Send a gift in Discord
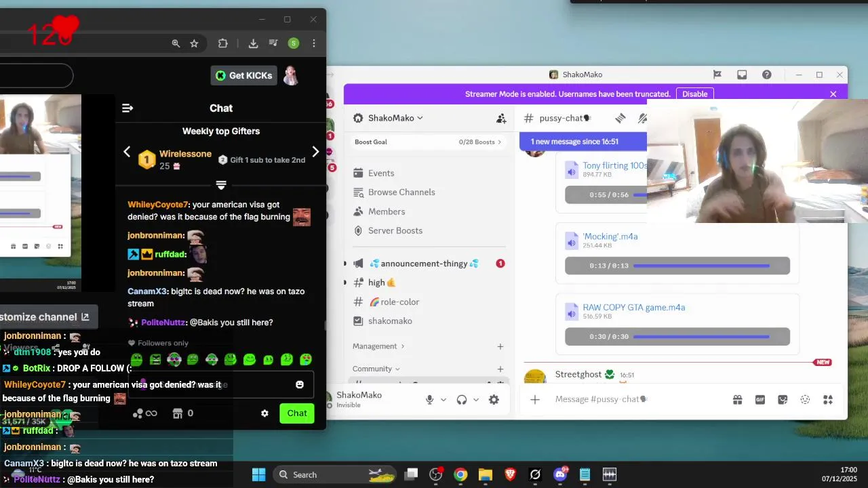The height and width of the screenshot is (488, 868). (737, 400)
